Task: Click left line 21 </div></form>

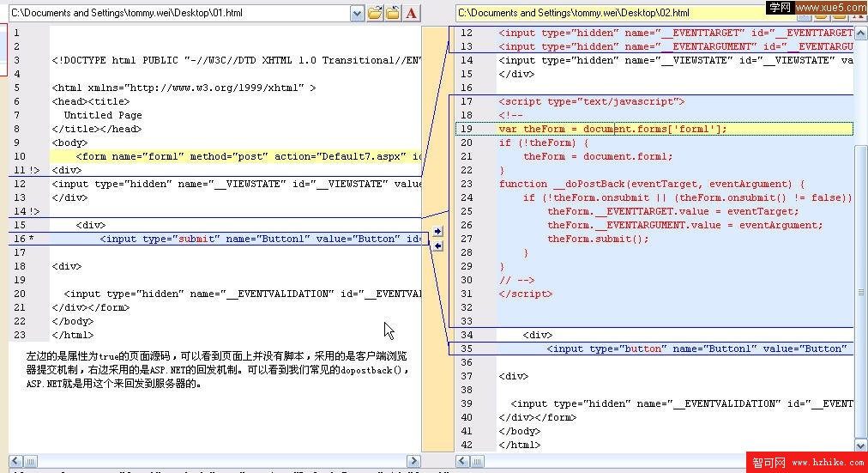Action: [91, 307]
